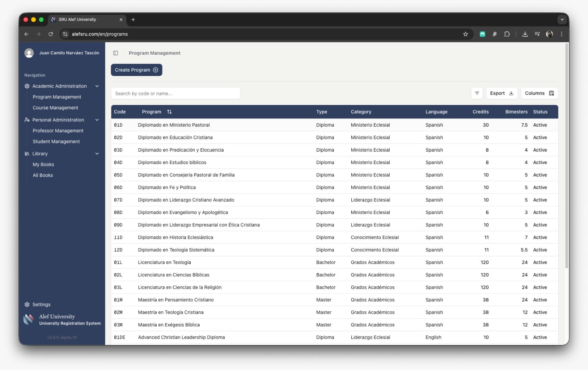Collapse the Library section
This screenshot has width=588, height=370.
pos(97,154)
